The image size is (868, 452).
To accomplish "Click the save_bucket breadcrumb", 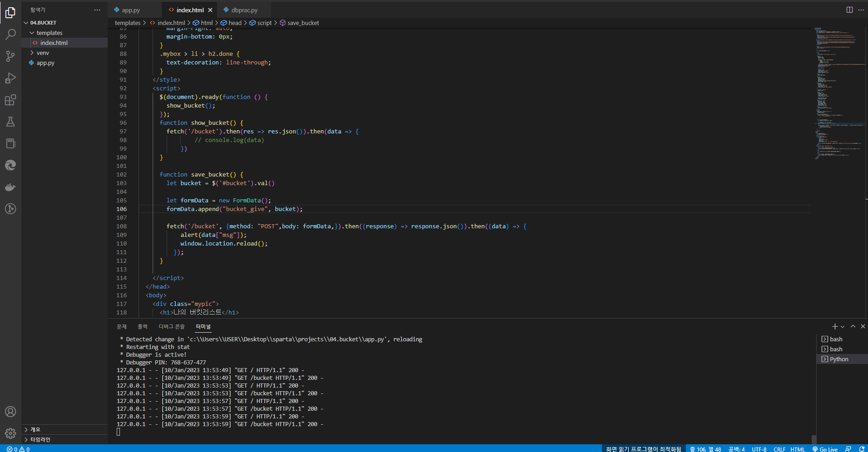I will pos(299,23).
